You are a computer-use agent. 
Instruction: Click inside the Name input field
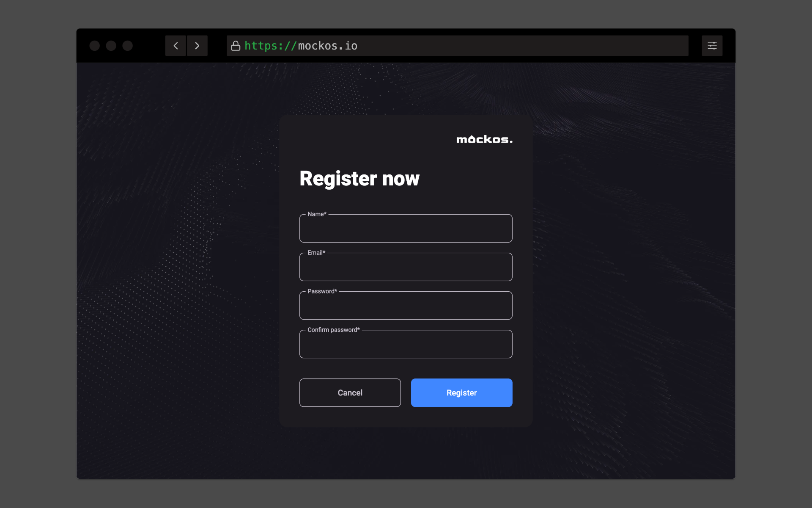click(x=406, y=229)
